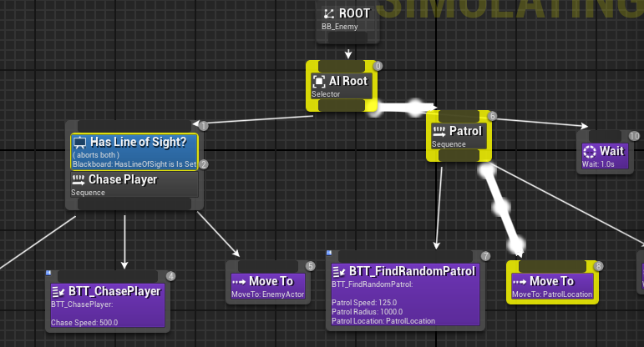Select the BTT_ChasePlayer node title
Image resolution: width=644 pixels, height=347 pixels.
click(x=116, y=291)
